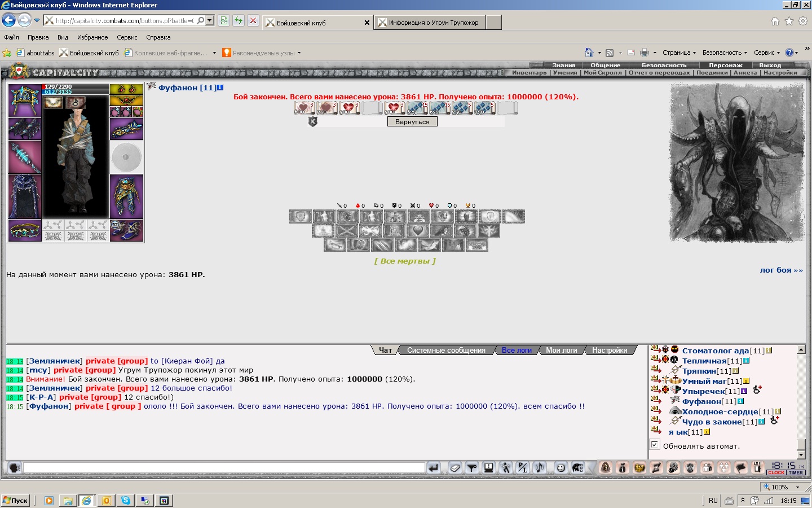The image size is (812, 508).
Task: Switch to the Мои логи tab
Action: pos(561,350)
